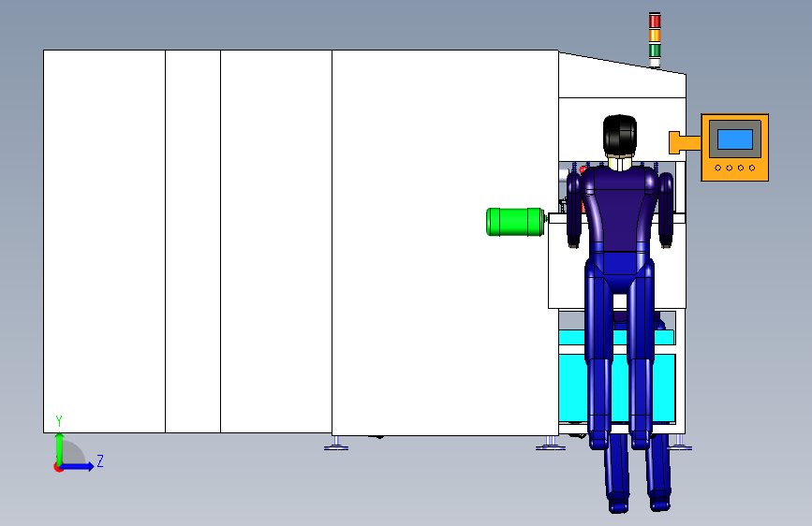Select the leftmost leveling foot under the machine

coord(336,443)
